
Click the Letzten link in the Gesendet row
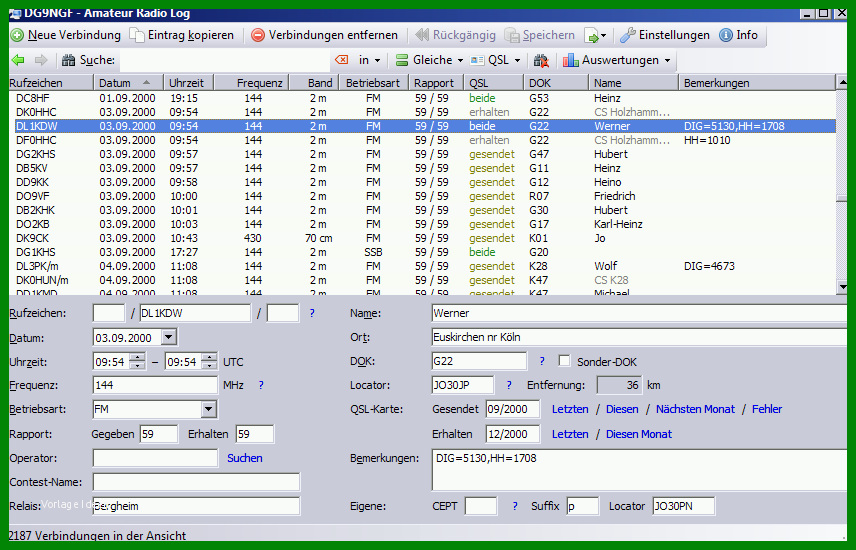pyautogui.click(x=570, y=409)
